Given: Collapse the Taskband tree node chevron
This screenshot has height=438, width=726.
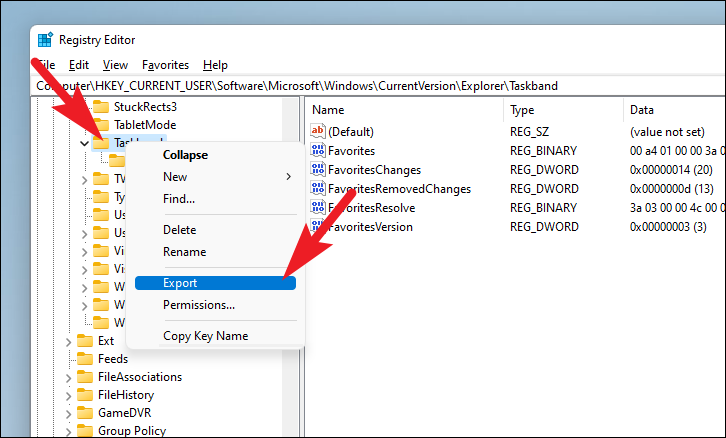Looking at the screenshot, I should [84, 143].
